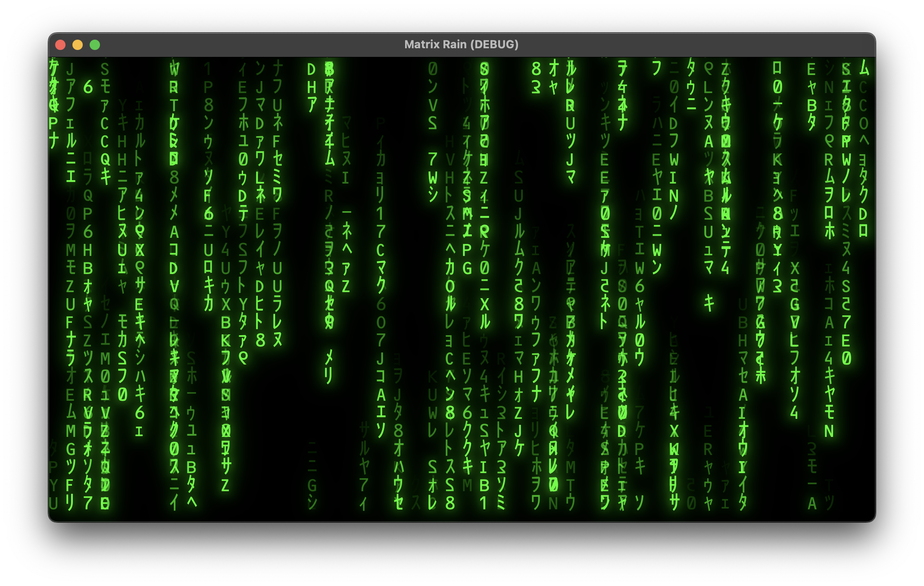Image resolution: width=924 pixels, height=586 pixels.
Task: Click the マ ending the RUツJマ column
Action: click(x=571, y=178)
